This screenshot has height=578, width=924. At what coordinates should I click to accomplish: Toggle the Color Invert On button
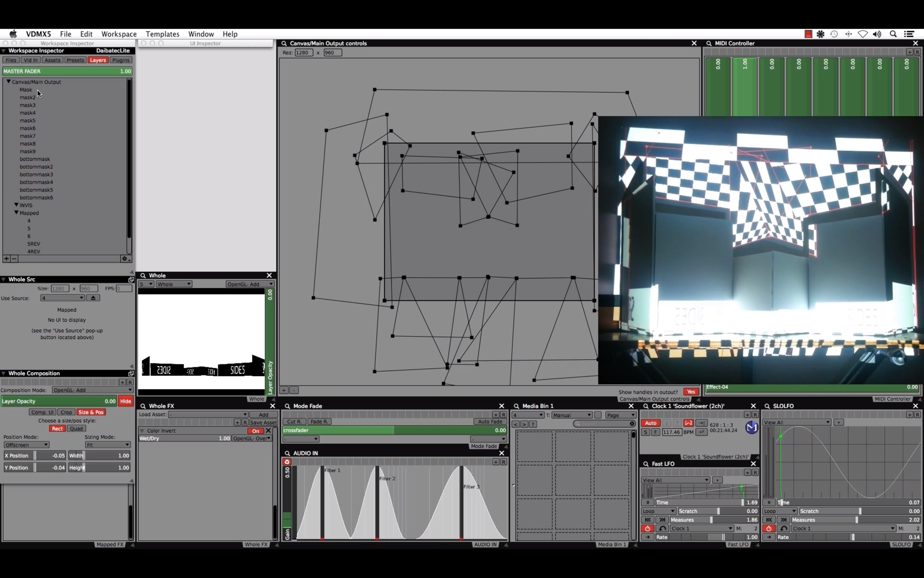pyautogui.click(x=255, y=431)
